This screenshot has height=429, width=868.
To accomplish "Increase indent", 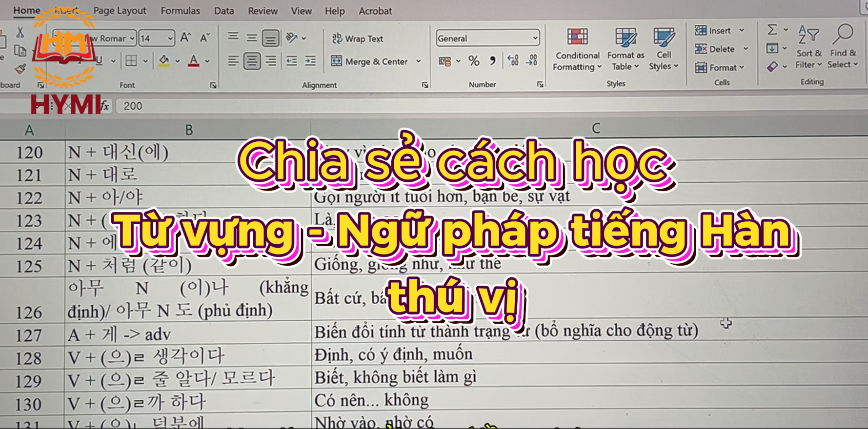I will coord(310,61).
